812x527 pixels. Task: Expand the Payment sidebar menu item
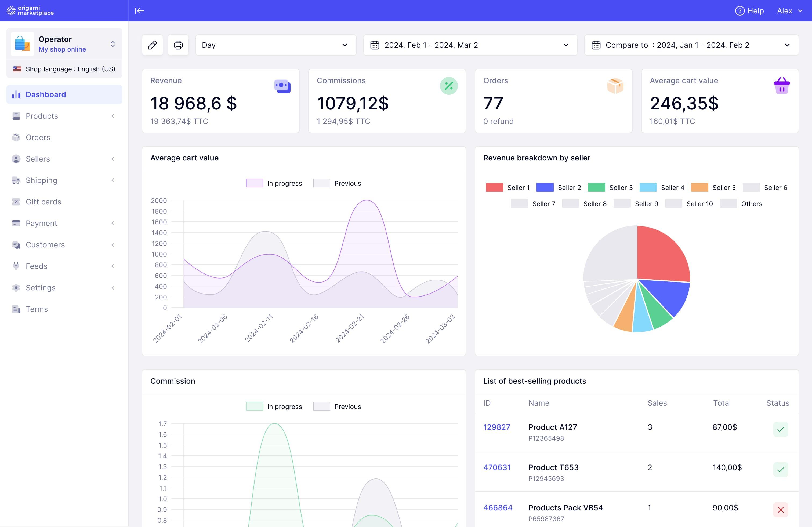113,223
